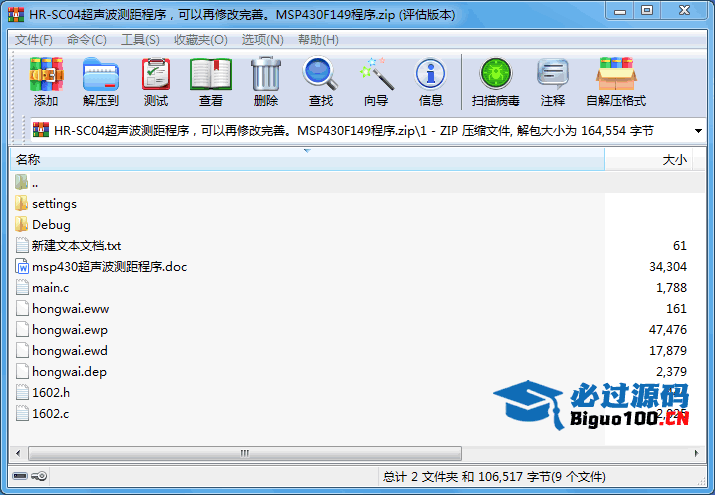Click the Debug folder icon
The width and height of the screenshot is (715, 495).
click(x=21, y=224)
